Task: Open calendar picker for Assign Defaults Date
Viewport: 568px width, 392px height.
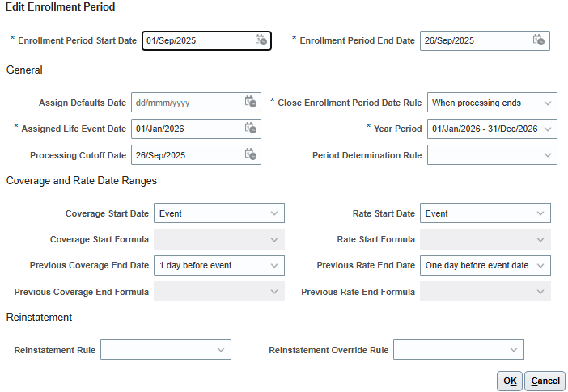Action: [250, 102]
